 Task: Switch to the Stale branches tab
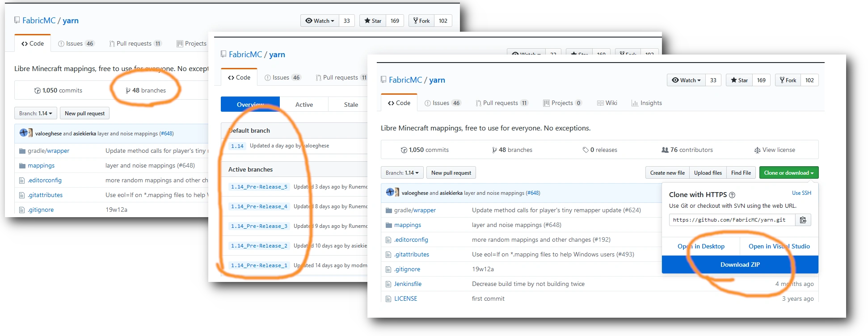click(351, 105)
